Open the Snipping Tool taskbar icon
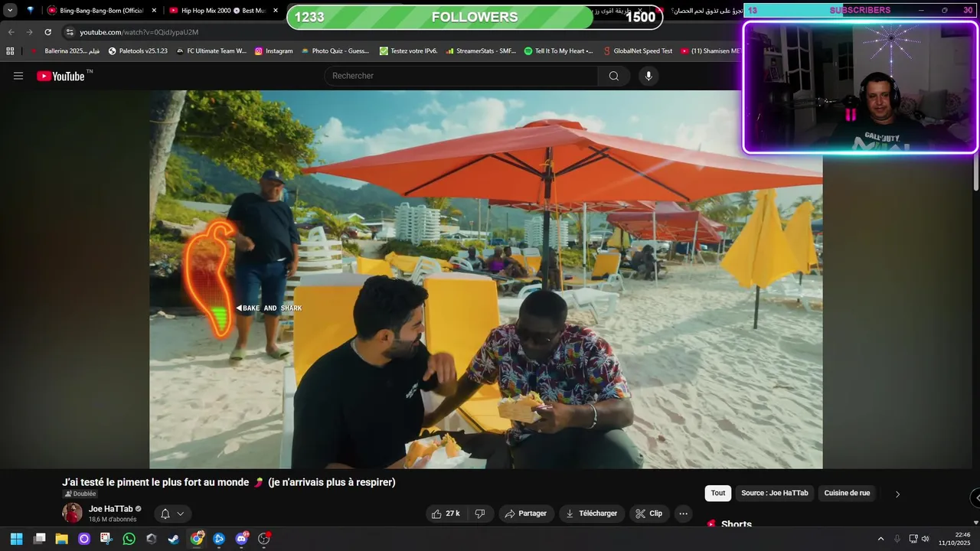This screenshot has height=551, width=980. coord(106,539)
